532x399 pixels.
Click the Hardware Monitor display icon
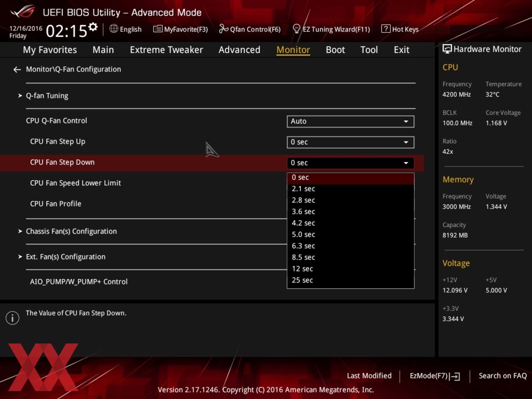click(447, 49)
